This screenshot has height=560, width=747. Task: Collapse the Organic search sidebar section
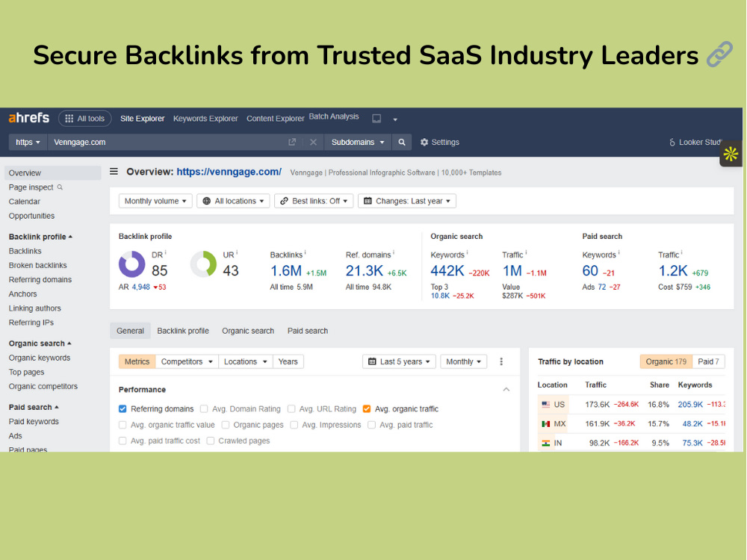[x=40, y=343]
